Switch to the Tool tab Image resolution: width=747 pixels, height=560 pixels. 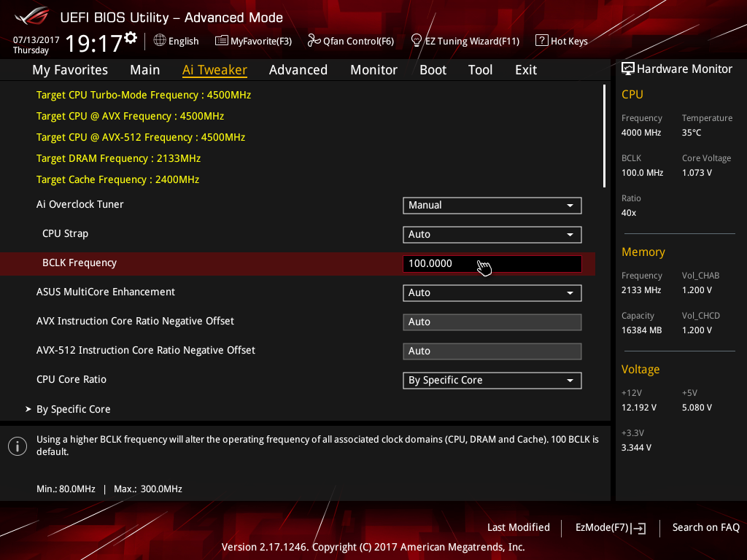click(x=480, y=70)
